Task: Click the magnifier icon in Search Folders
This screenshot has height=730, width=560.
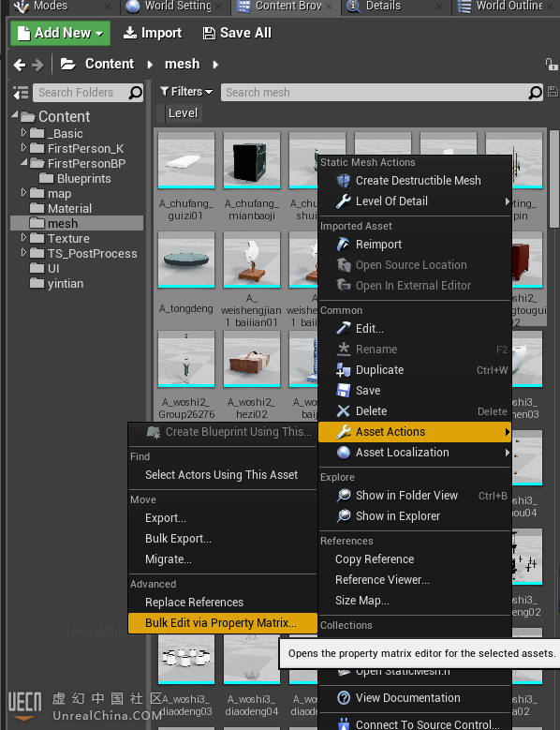Action: click(x=136, y=93)
